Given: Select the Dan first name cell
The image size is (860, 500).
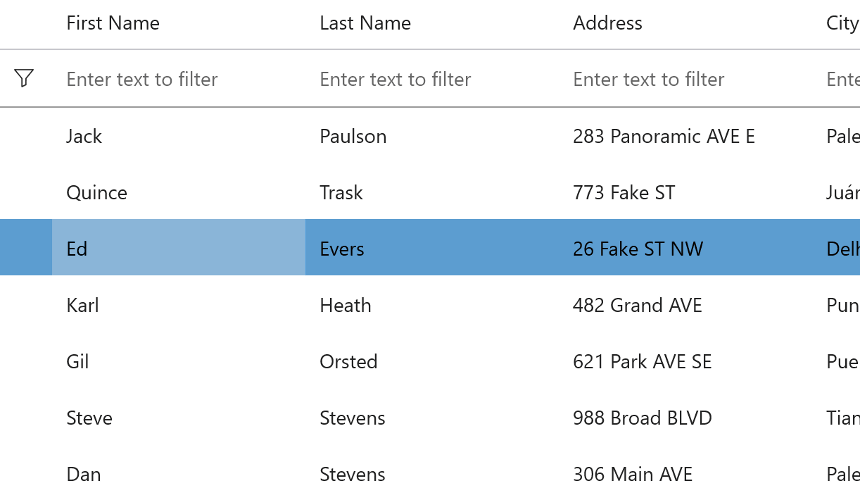Looking at the screenshot, I should pyautogui.click(x=83, y=474).
